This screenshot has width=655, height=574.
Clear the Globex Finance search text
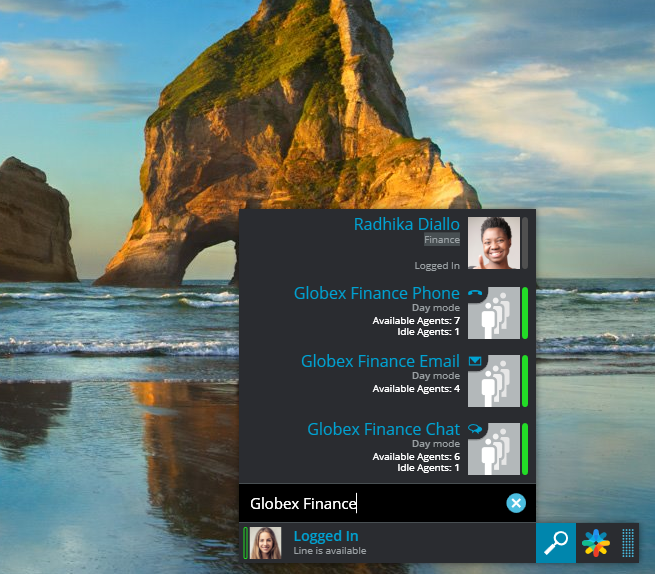516,503
